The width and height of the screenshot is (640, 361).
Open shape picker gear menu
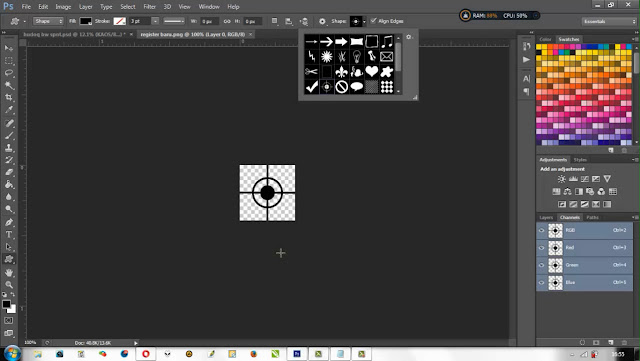(409, 37)
